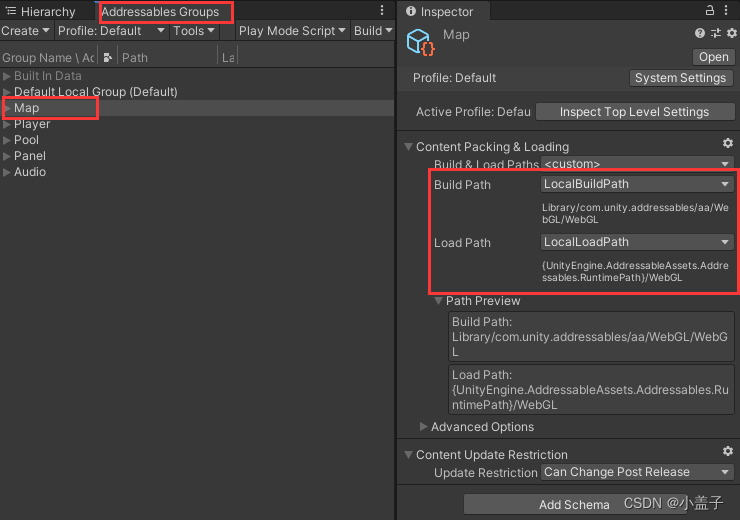Expand the Audio group arrow
Screen dimensions: 740x520
point(7,172)
